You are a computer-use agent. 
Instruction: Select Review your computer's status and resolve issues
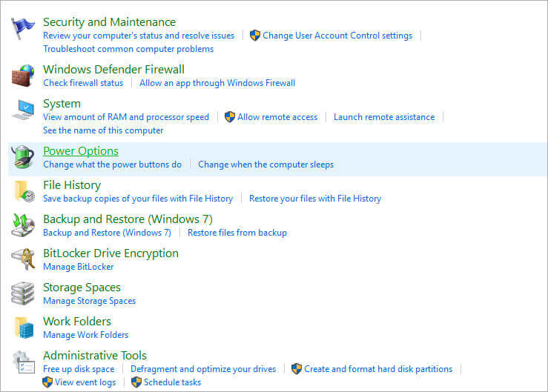point(139,36)
